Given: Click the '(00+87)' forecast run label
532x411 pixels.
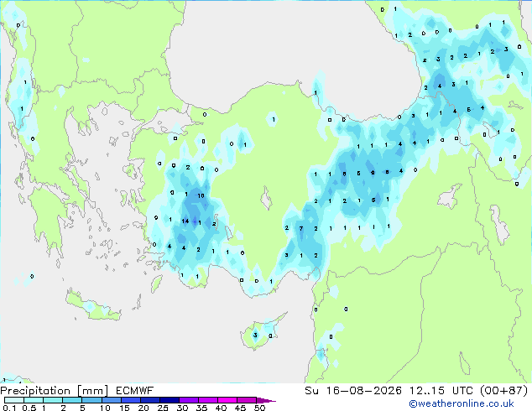Looking at the screenshot, I should [x=503, y=391].
